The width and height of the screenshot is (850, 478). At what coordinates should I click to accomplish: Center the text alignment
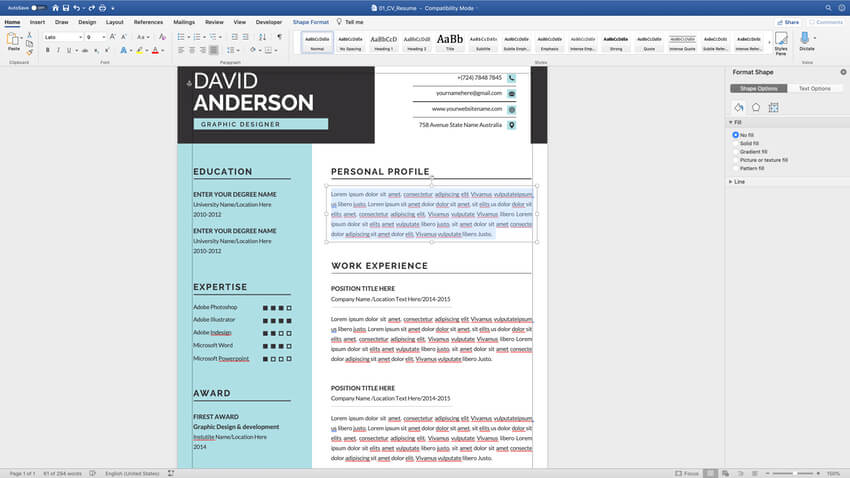click(x=192, y=50)
